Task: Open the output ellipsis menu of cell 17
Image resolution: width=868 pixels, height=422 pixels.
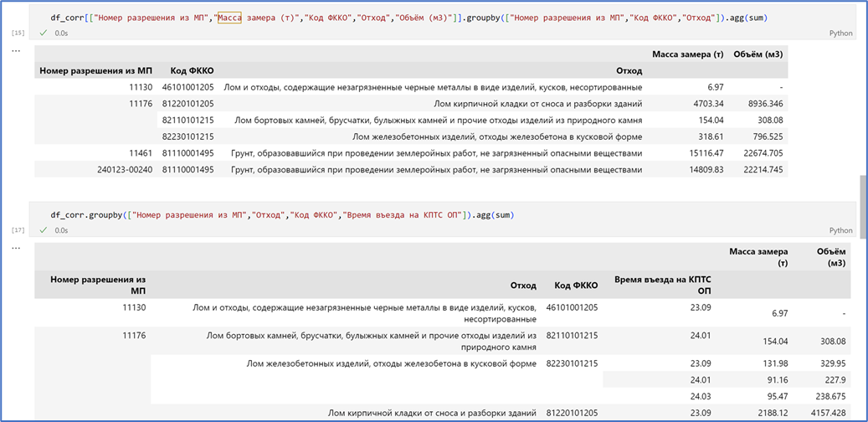Action: tap(16, 248)
